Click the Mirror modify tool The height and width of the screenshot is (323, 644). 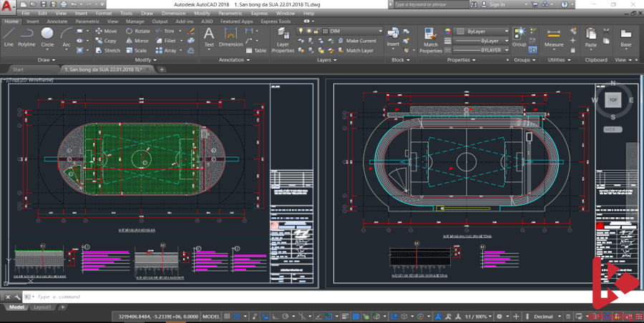(x=137, y=41)
